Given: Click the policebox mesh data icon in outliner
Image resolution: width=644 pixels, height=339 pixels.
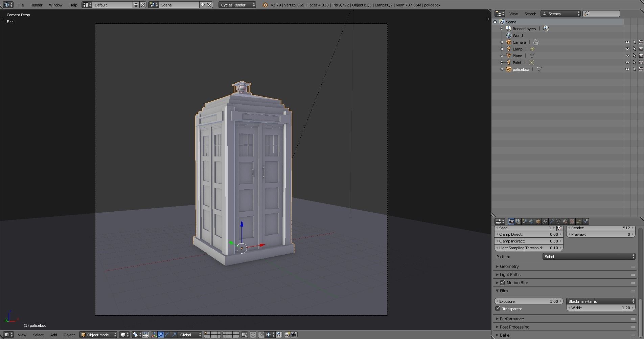Looking at the screenshot, I should 539,69.
